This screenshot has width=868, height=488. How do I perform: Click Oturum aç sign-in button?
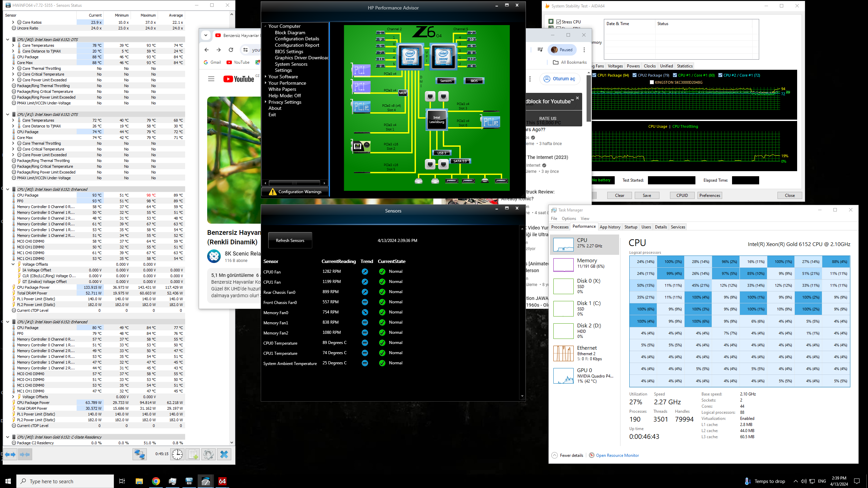(x=560, y=79)
